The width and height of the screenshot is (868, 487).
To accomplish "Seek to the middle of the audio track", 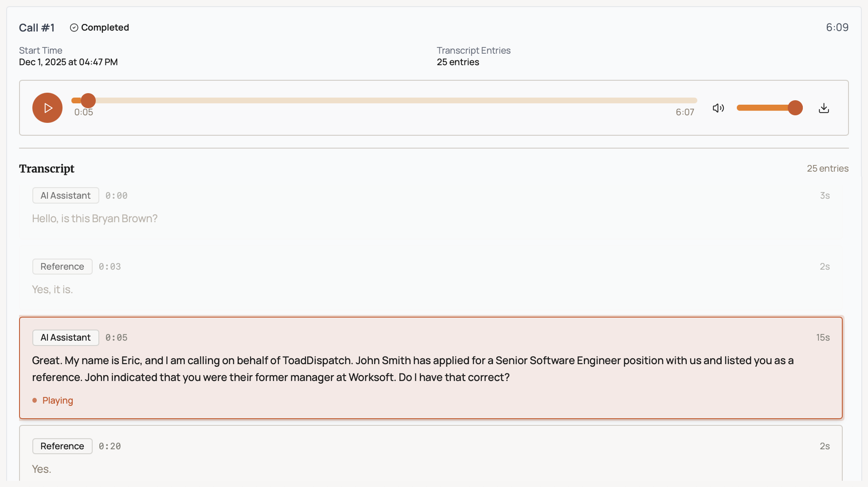I will pyautogui.click(x=384, y=101).
